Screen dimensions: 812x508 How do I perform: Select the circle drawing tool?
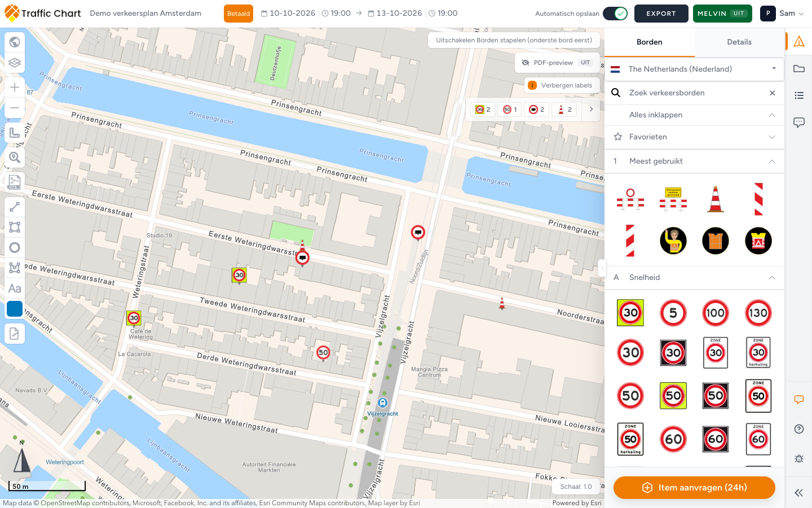point(15,248)
